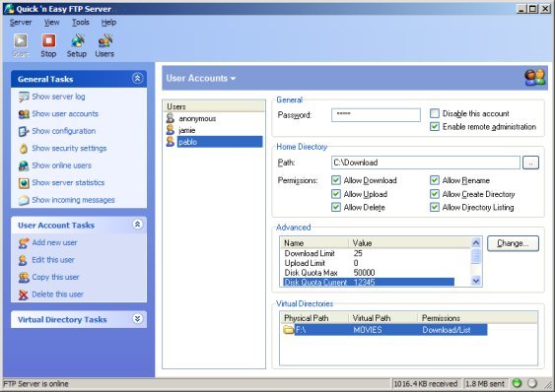Click the Show incoming messages icon
The height and width of the screenshot is (392, 555).
coord(24,200)
